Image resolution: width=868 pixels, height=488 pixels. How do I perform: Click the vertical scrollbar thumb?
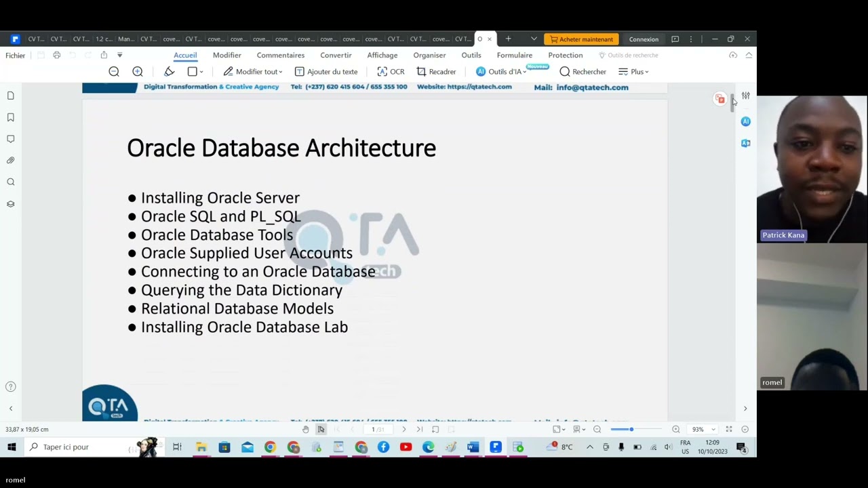[732, 104]
